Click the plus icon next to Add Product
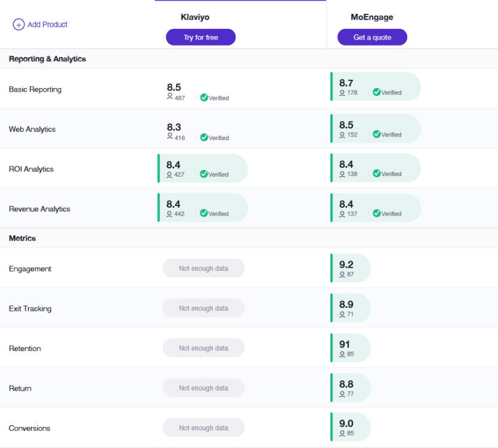The height and width of the screenshot is (448, 498). tap(18, 25)
